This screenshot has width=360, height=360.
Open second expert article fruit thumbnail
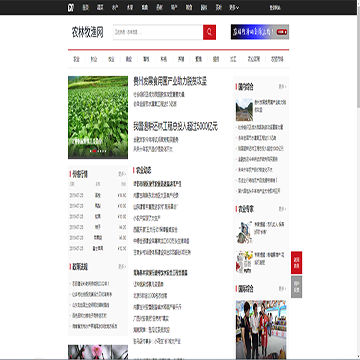[244, 262]
